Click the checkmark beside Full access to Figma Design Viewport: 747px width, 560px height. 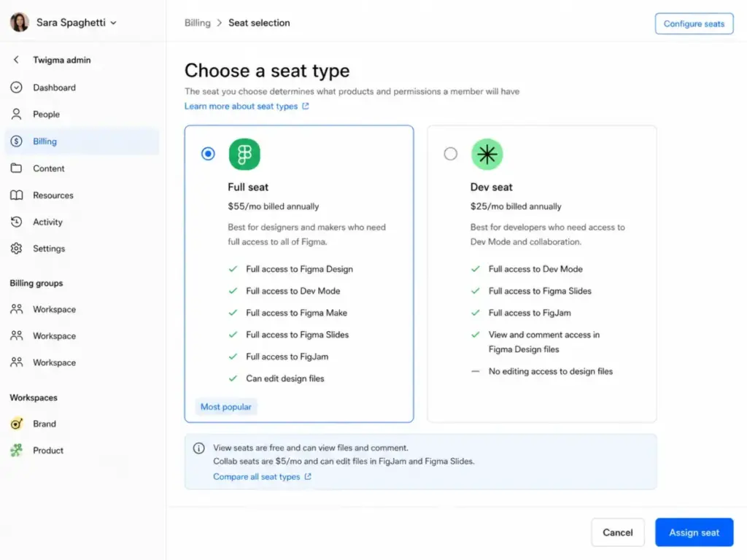click(x=233, y=269)
